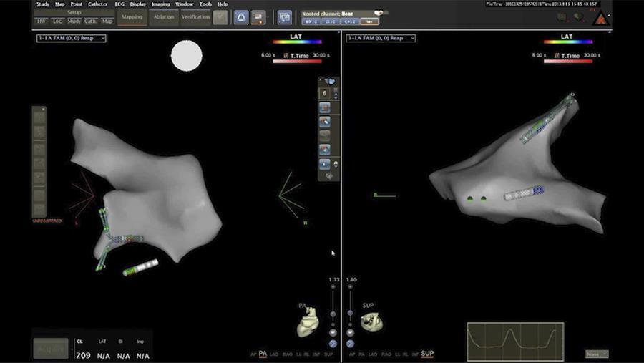Viewport: 644px width, 363px height.
Task: Open the Point menu
Action: click(x=76, y=4)
